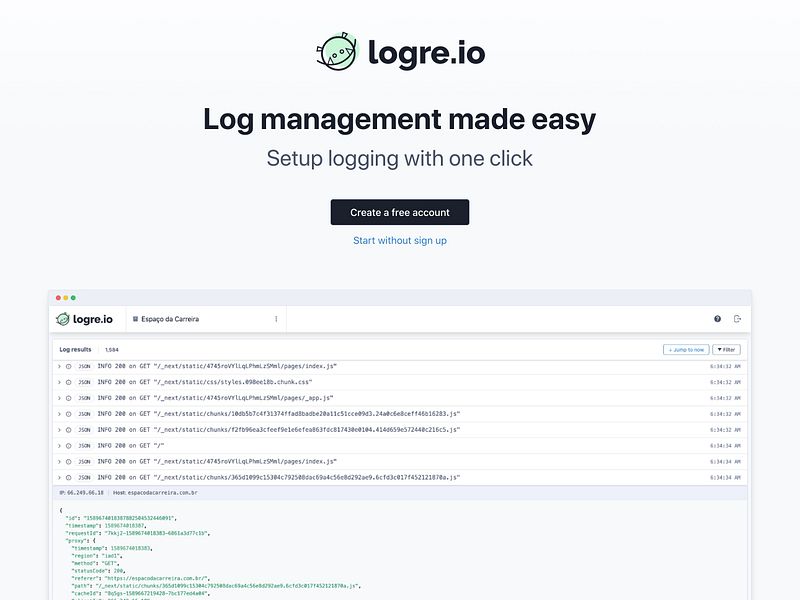This screenshot has width=800, height=600.
Task: Click the JSON badge on the chunks/f2fb96ea row
Action: click(84, 430)
